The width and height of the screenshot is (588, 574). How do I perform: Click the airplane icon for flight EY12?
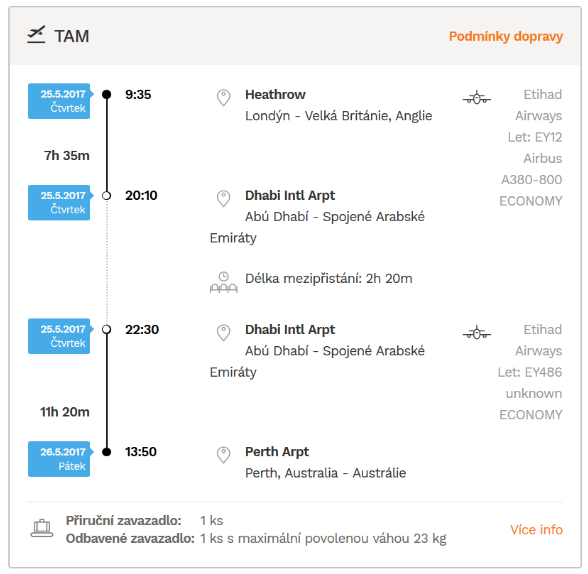477,98
